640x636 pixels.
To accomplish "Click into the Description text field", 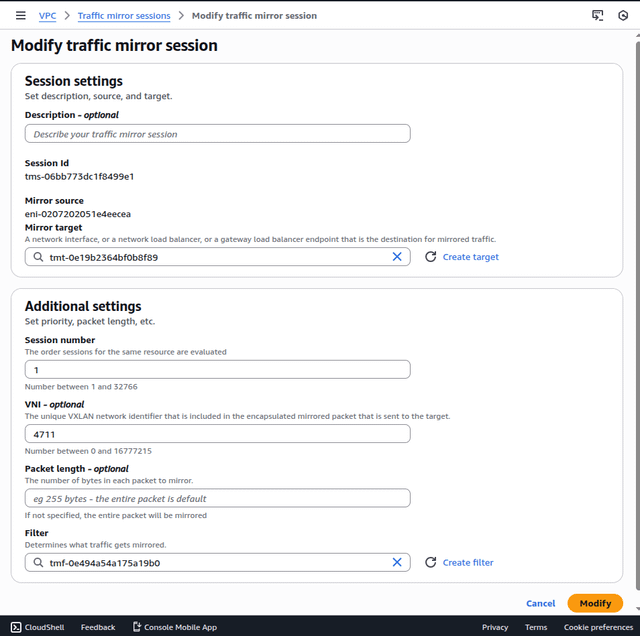I will point(217,134).
